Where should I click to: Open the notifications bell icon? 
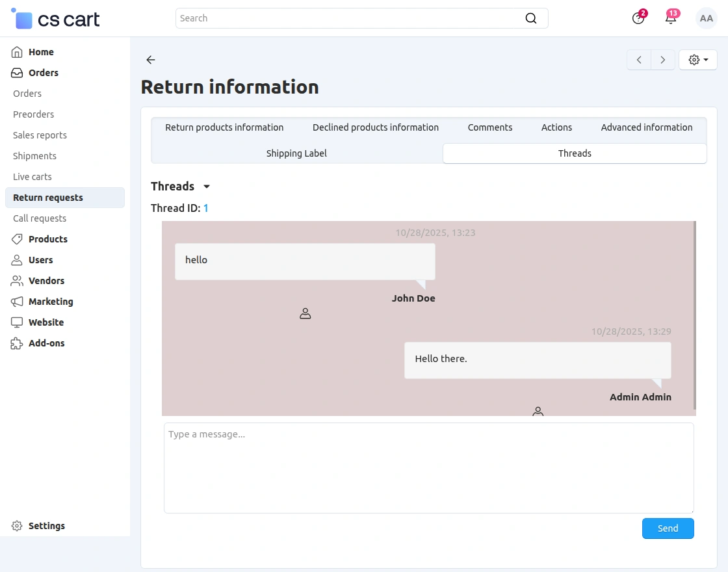tap(671, 18)
